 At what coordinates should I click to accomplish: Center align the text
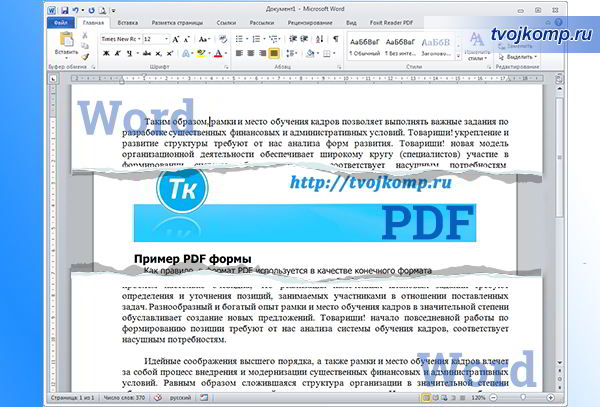[x=251, y=53]
